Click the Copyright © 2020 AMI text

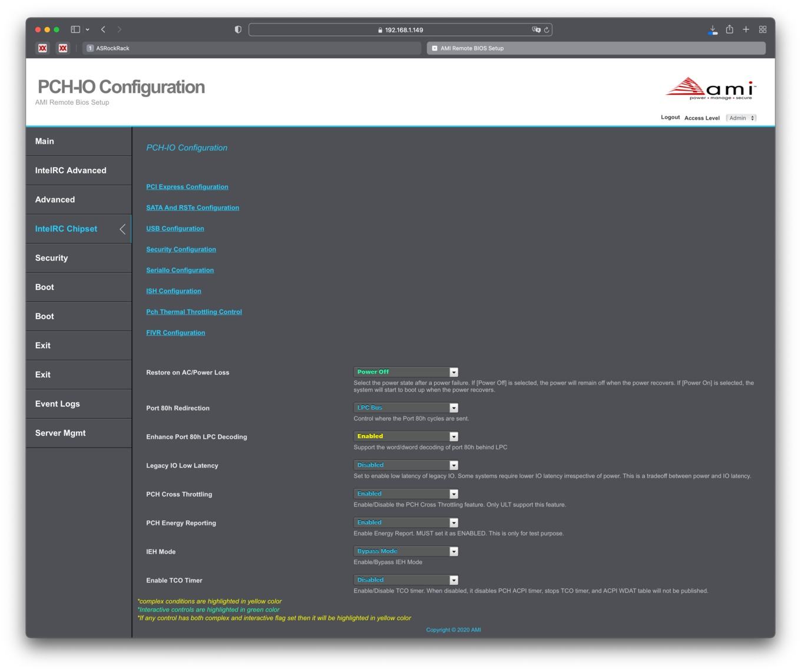pyautogui.click(x=454, y=630)
